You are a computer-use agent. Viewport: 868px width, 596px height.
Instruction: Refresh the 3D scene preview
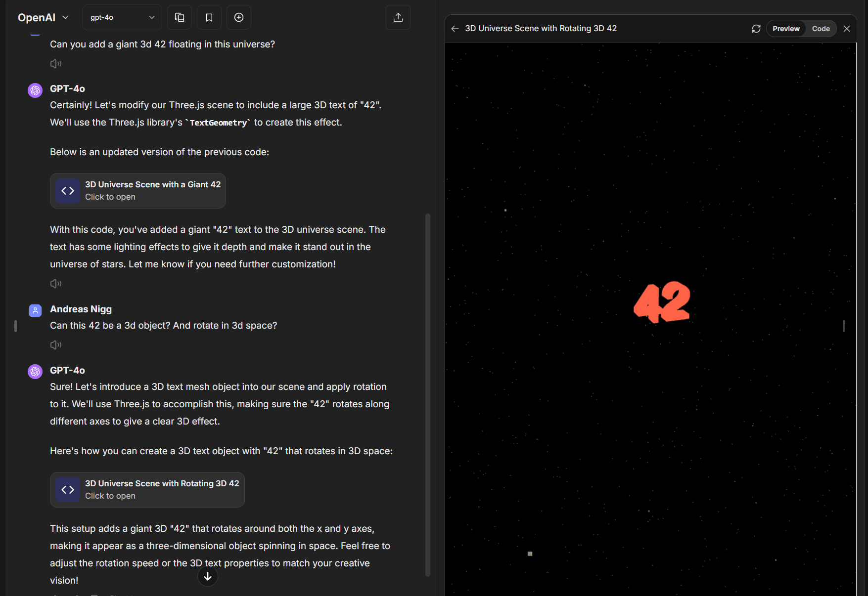[x=756, y=29]
